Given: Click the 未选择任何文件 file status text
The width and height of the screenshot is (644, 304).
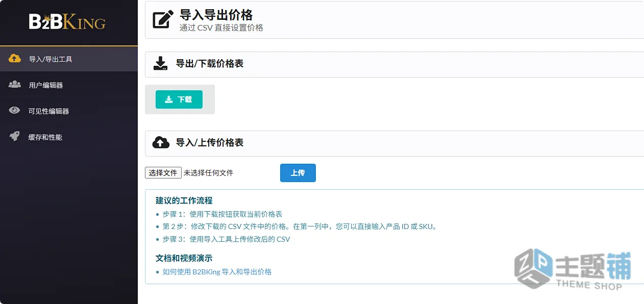Looking at the screenshot, I should 208,173.
